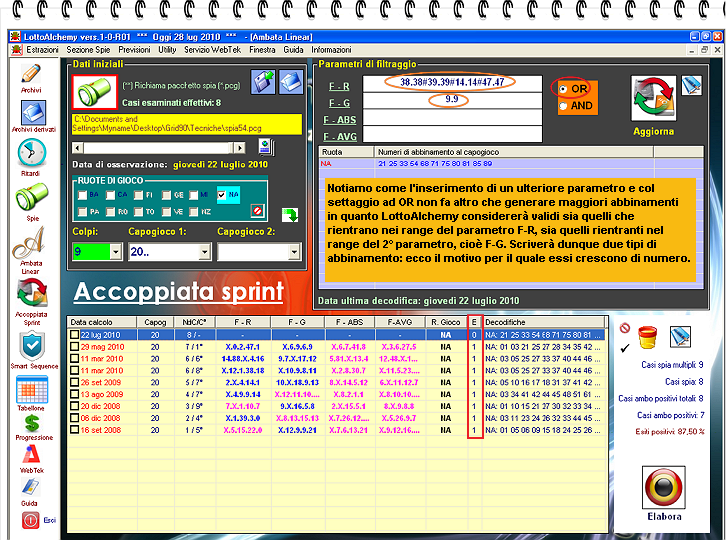Select the AND radio button

[x=563, y=106]
